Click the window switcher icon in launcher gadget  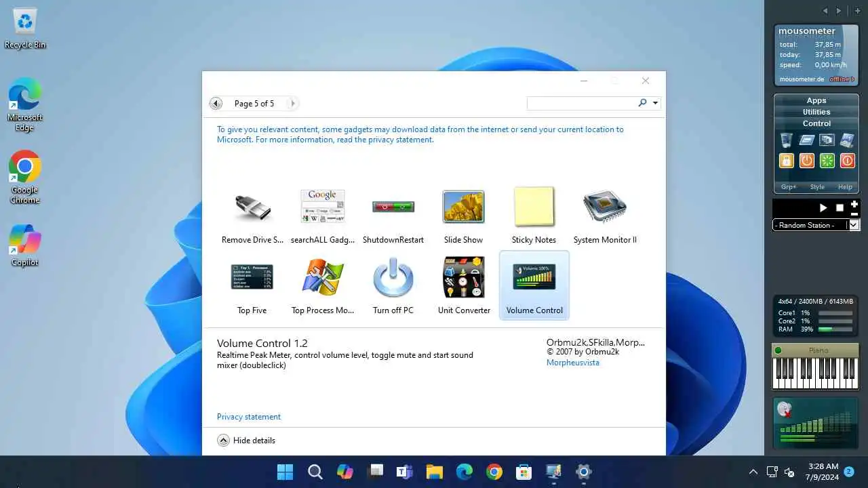[827, 140]
